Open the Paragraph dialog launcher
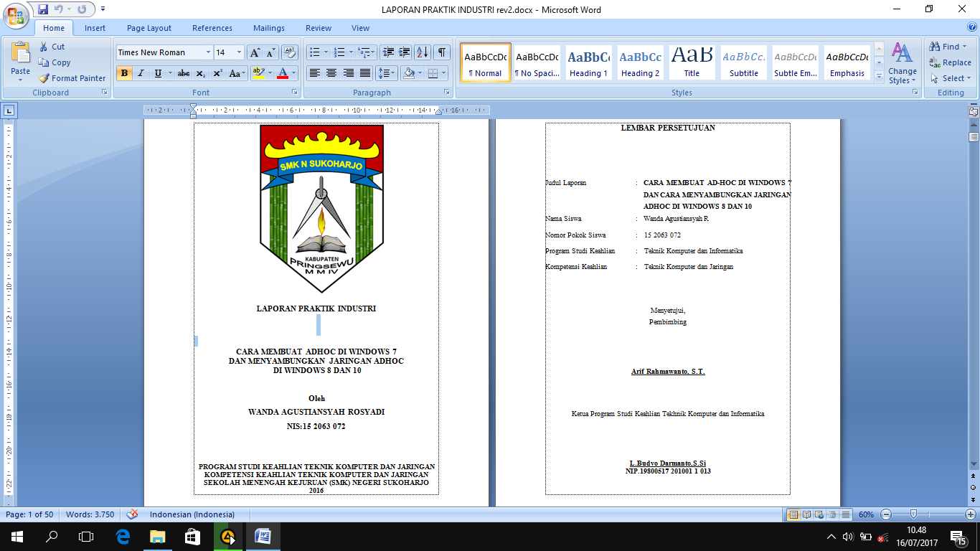 tap(448, 93)
